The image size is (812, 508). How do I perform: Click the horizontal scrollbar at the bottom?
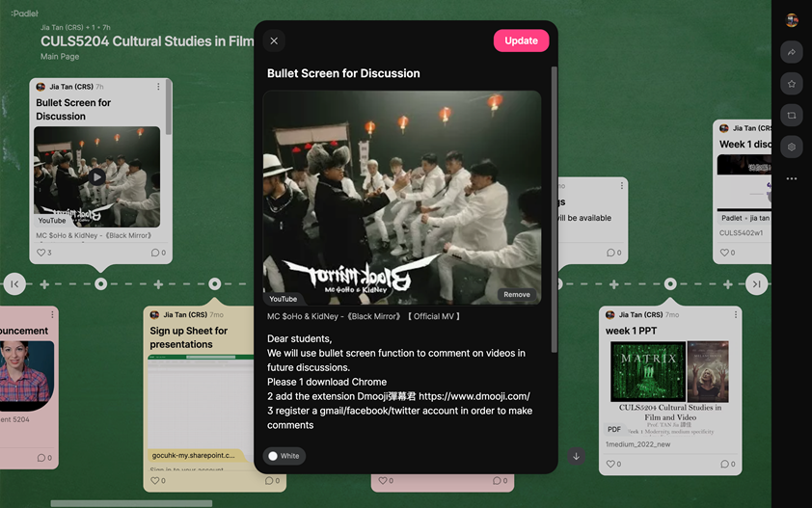coord(131,503)
